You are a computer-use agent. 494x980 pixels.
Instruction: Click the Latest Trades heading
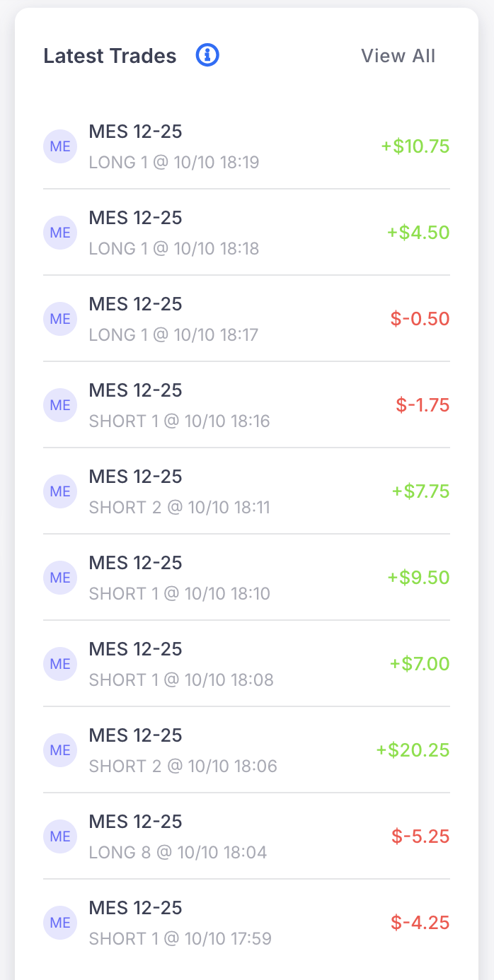(x=110, y=56)
